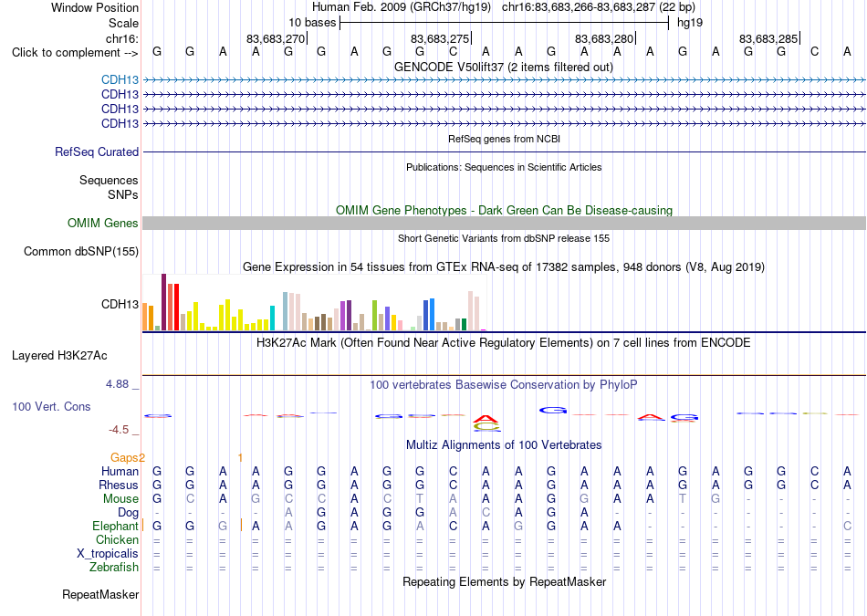Click the 83,683,280 coordinate marker
The height and width of the screenshot is (616, 867).
coord(604,38)
